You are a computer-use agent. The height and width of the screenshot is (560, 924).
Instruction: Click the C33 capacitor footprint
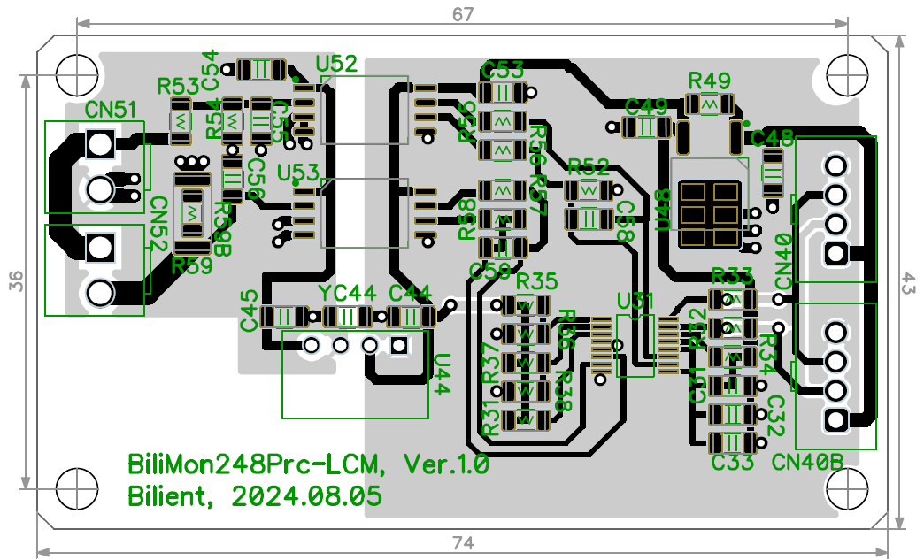(733, 443)
